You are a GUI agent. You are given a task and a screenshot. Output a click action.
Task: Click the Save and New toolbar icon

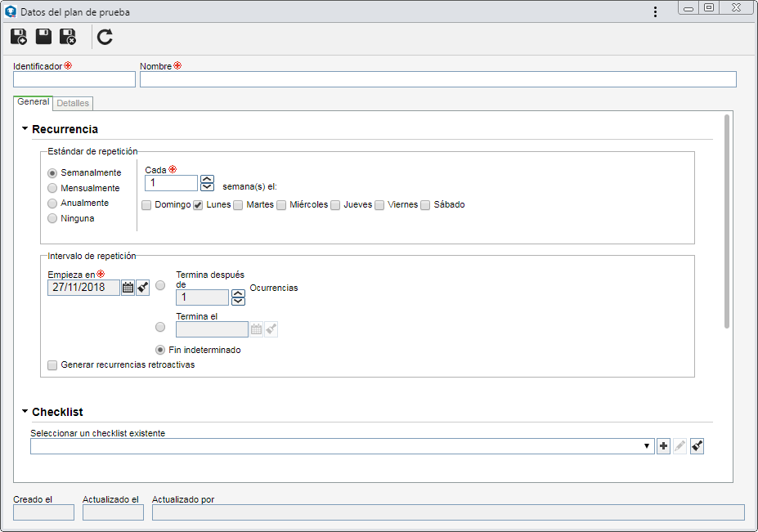click(x=19, y=37)
